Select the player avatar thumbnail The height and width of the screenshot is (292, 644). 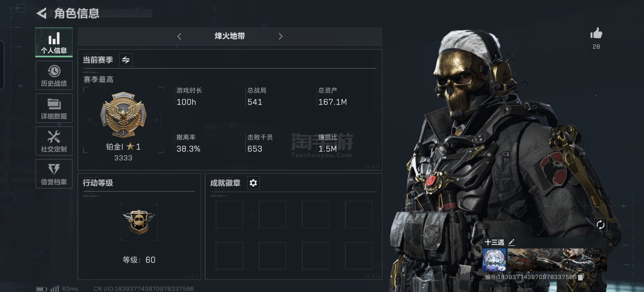coord(494,260)
